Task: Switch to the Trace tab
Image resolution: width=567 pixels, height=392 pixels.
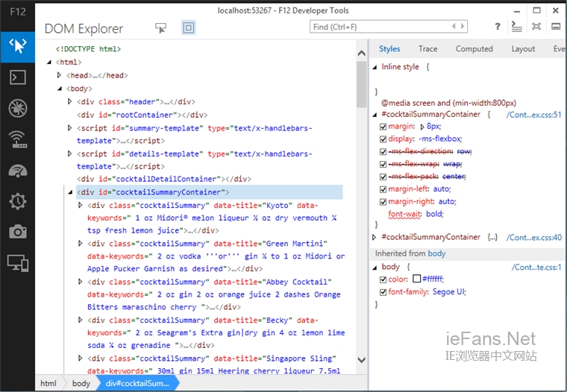Action: pyautogui.click(x=427, y=48)
